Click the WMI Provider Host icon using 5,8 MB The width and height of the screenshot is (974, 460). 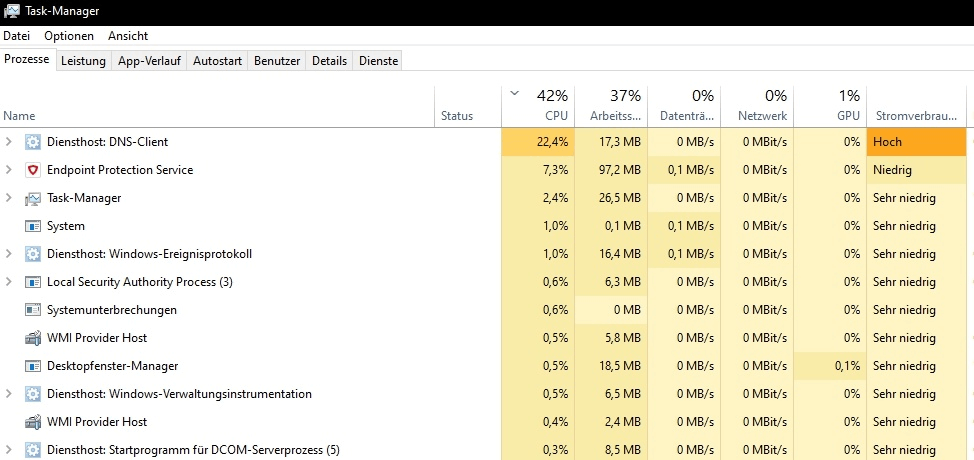click(32, 338)
